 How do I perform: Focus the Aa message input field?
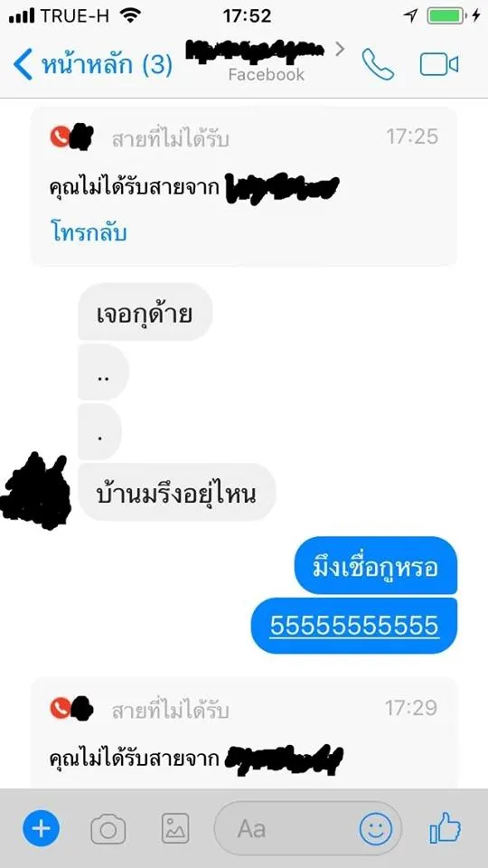point(286,829)
